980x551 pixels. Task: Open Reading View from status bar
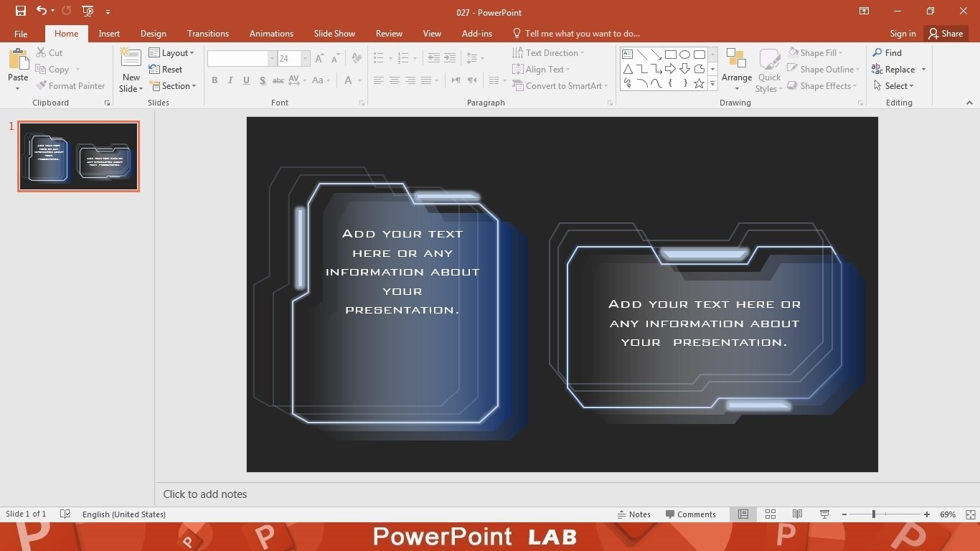click(x=797, y=514)
